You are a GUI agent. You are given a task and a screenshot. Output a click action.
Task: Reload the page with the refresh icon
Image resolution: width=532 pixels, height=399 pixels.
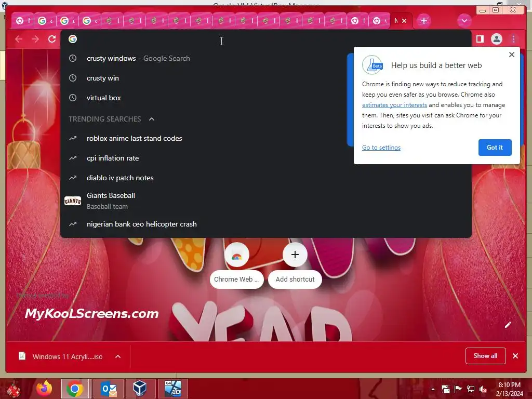(52, 39)
